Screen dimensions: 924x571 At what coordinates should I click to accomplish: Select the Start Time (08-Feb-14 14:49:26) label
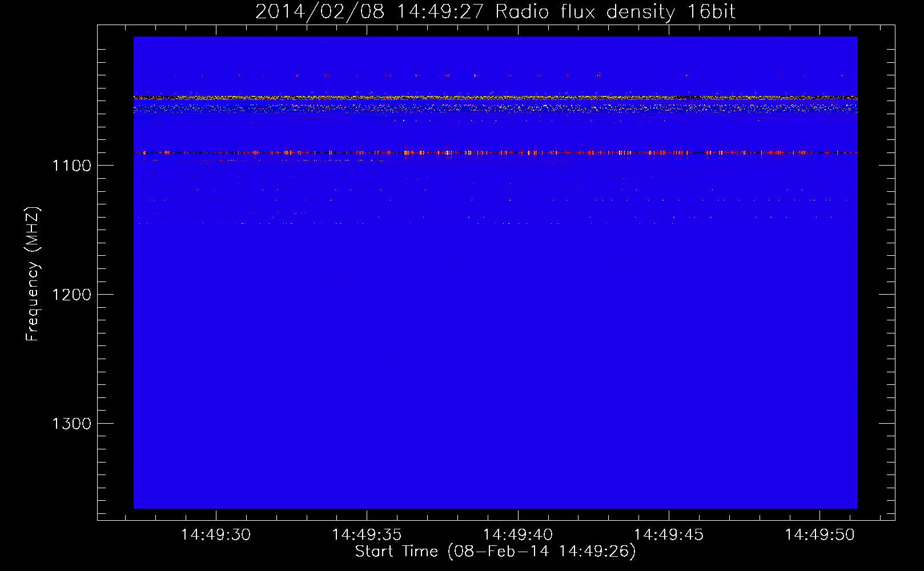coord(495,552)
